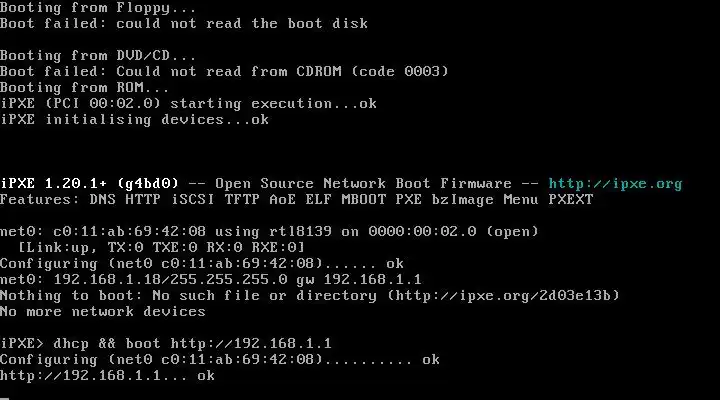Click the final 'http://192.168.1.1... ok' line
This screenshot has height=400, width=720.
pos(107,376)
